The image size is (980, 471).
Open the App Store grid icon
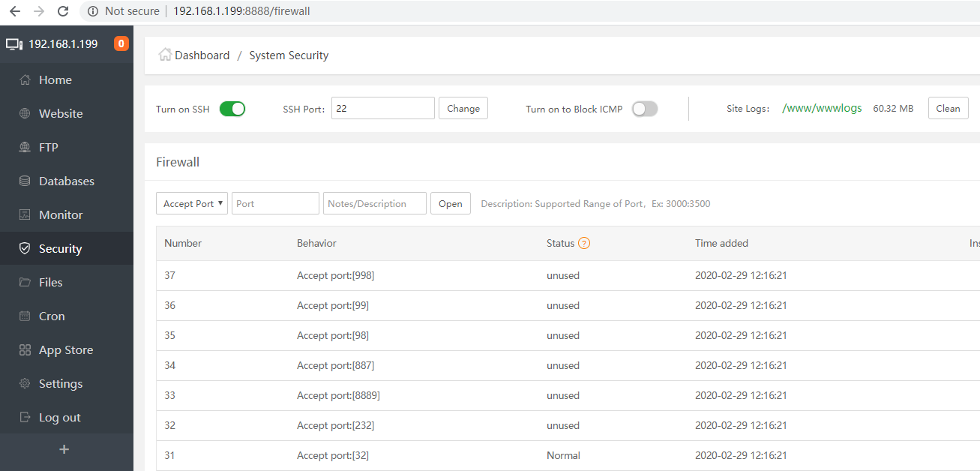click(x=25, y=350)
